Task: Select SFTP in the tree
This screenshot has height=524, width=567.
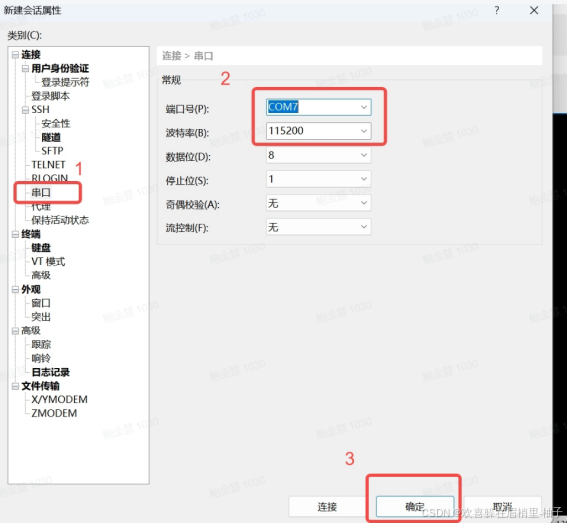Action: pos(52,151)
